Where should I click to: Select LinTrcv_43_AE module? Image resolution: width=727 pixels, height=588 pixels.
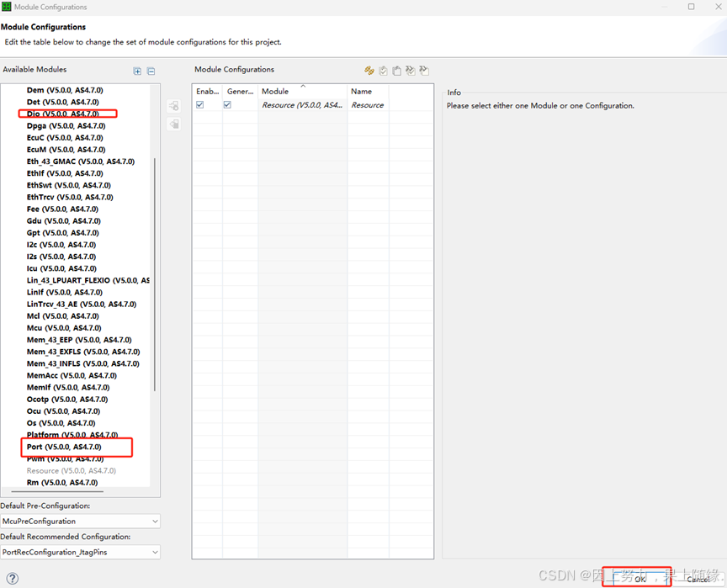point(82,304)
